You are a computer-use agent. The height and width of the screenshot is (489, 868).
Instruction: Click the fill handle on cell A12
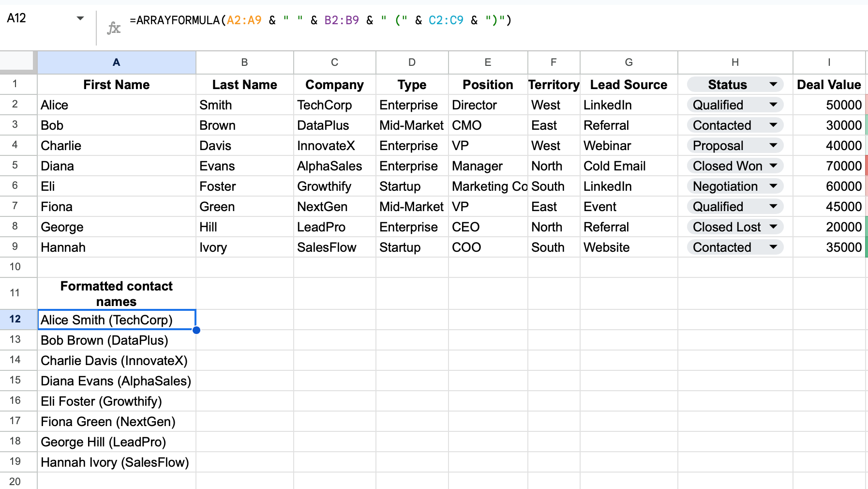coord(196,330)
